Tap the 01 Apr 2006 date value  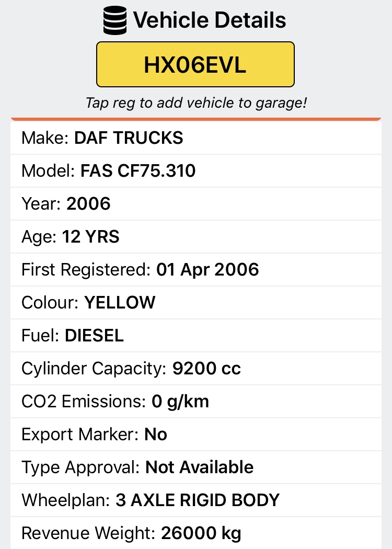point(207,270)
